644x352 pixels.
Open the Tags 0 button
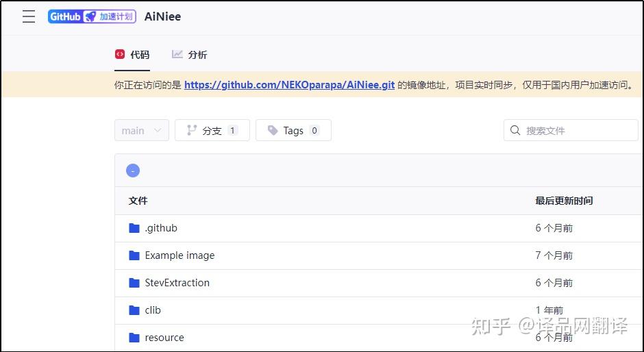pos(293,130)
